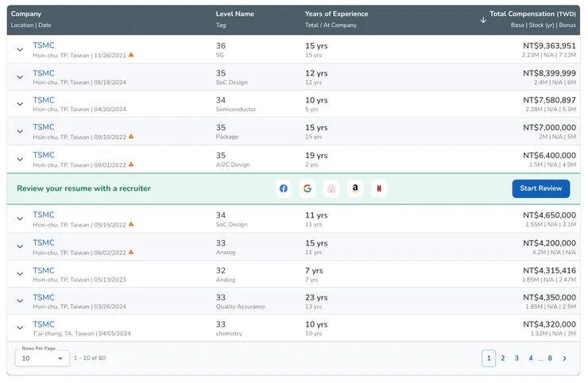Click the Airbnb company icon
This screenshot has width=588, height=383.
[332, 188]
